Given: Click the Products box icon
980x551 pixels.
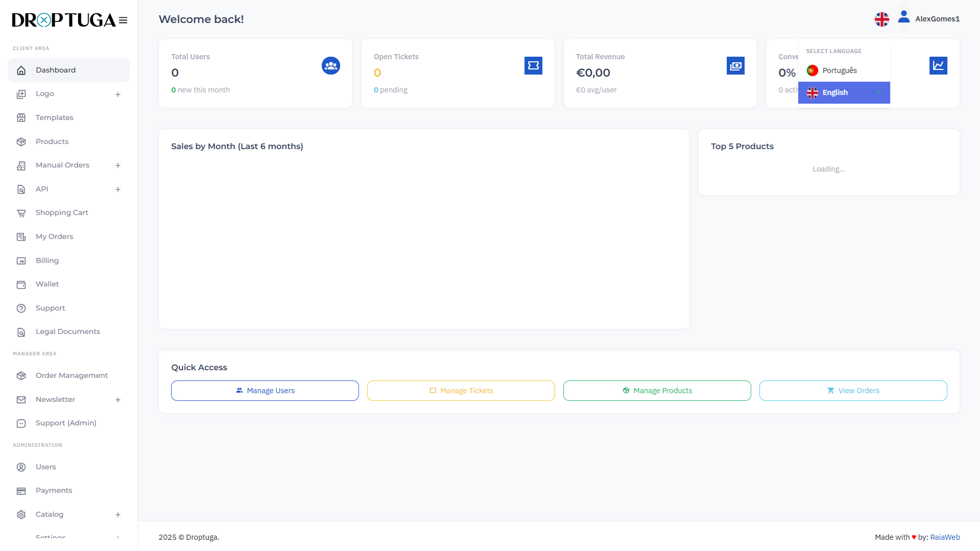Looking at the screenshot, I should coord(21,142).
